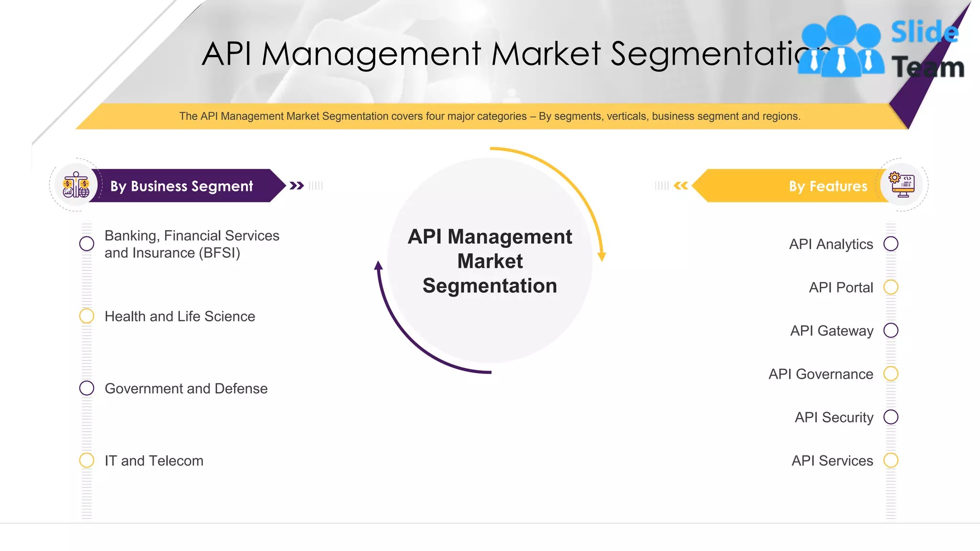
Task: Click the business segment scales icon
Action: (x=76, y=185)
